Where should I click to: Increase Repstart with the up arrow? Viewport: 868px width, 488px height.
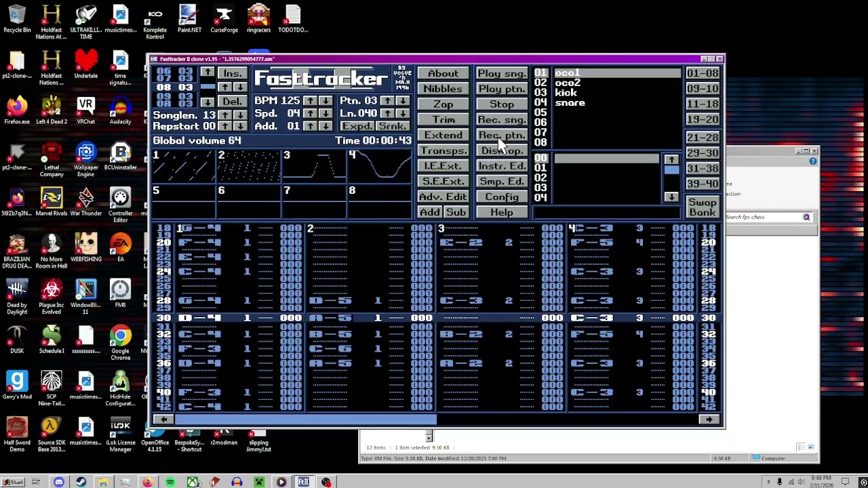224,126
